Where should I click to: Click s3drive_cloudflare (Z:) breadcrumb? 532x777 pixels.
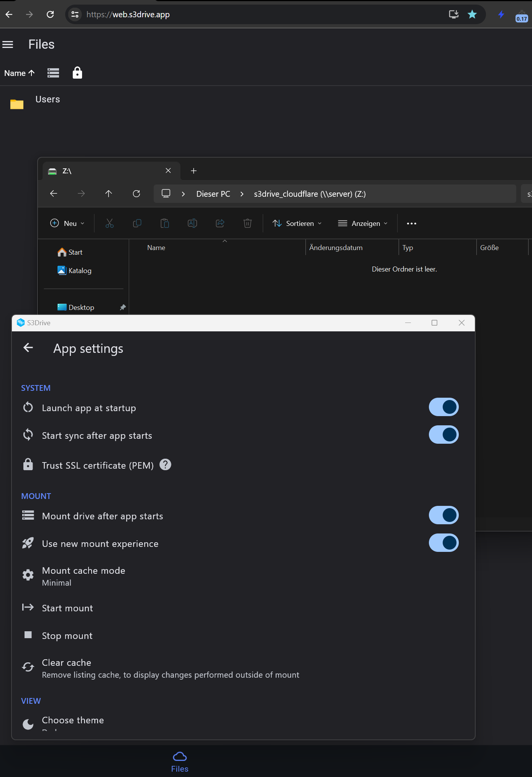pos(310,194)
